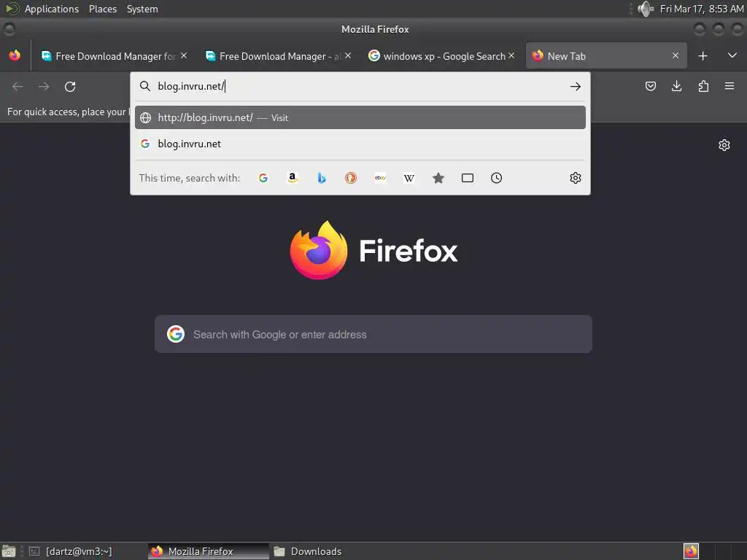Select blog.invru.net Google search suggestion
Image resolution: width=747 pixels, height=560 pixels.
[x=360, y=144]
